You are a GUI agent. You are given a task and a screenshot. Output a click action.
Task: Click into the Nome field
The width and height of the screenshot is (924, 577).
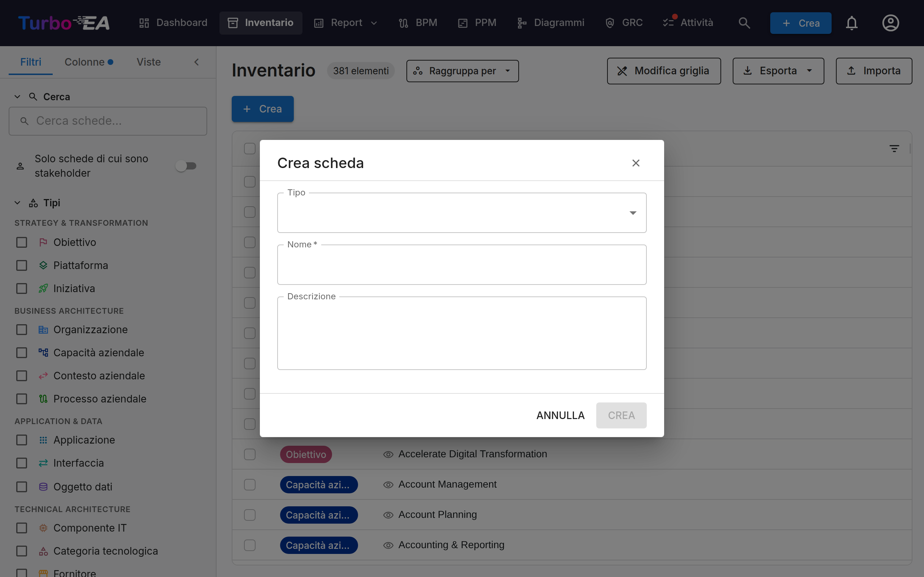click(x=462, y=265)
